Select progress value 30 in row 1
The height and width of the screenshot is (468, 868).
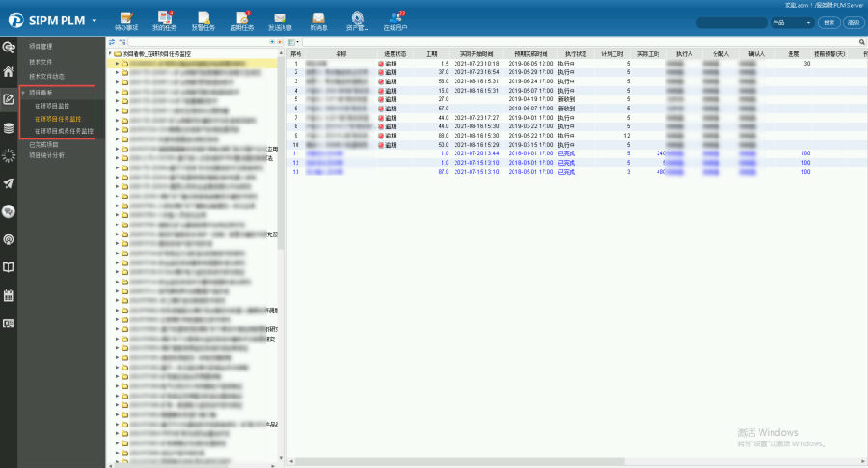(x=806, y=64)
